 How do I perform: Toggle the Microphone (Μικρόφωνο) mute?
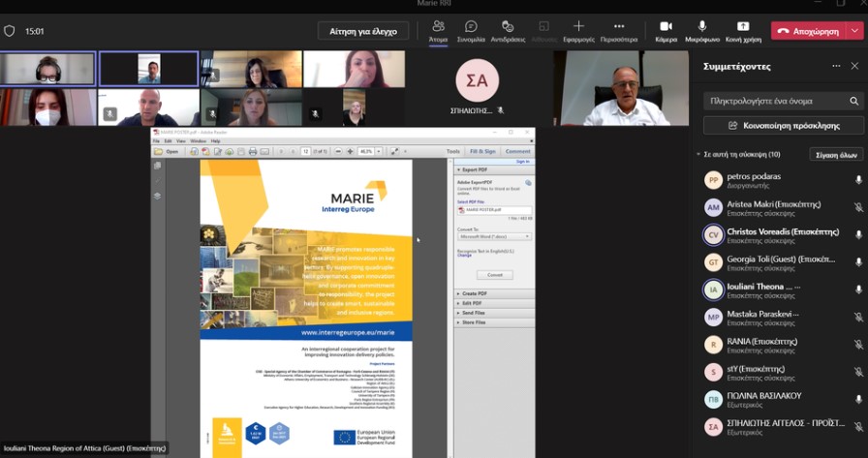(x=702, y=31)
